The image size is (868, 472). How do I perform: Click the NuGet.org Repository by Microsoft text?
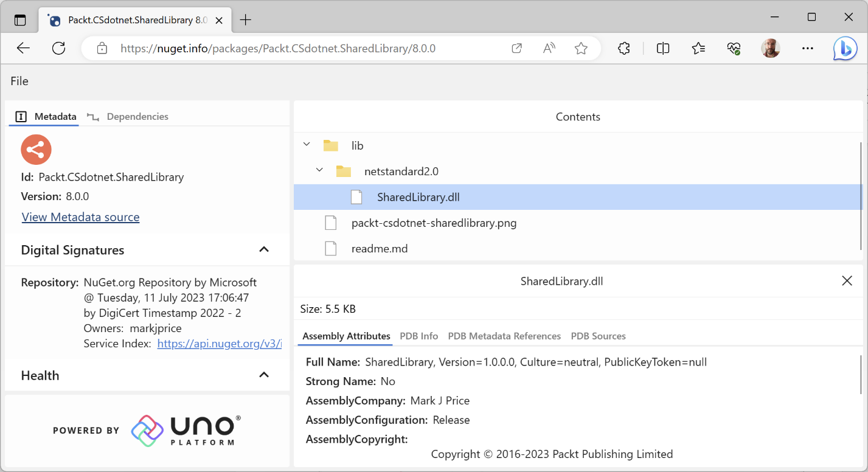tap(170, 282)
